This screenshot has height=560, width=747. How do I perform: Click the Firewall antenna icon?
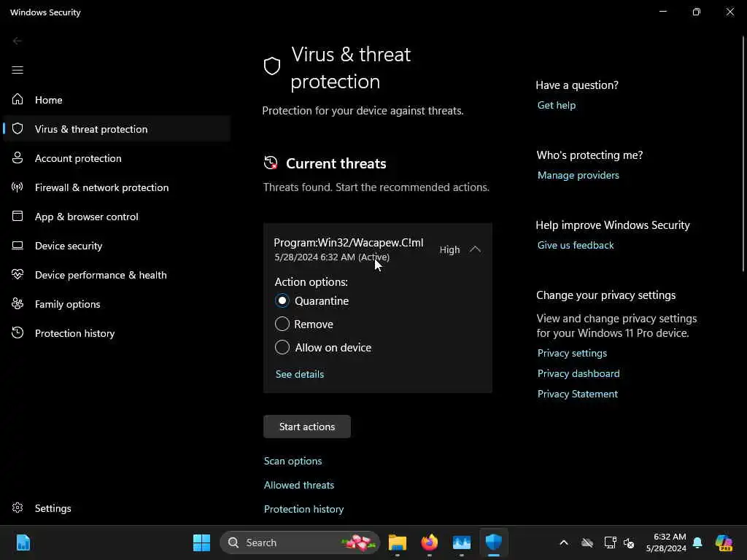18,187
